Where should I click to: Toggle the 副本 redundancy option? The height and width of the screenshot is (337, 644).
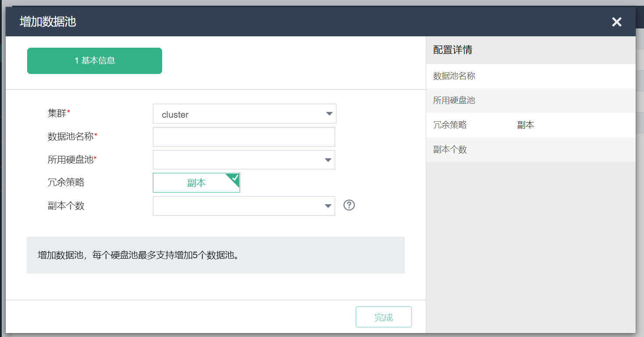click(x=196, y=183)
